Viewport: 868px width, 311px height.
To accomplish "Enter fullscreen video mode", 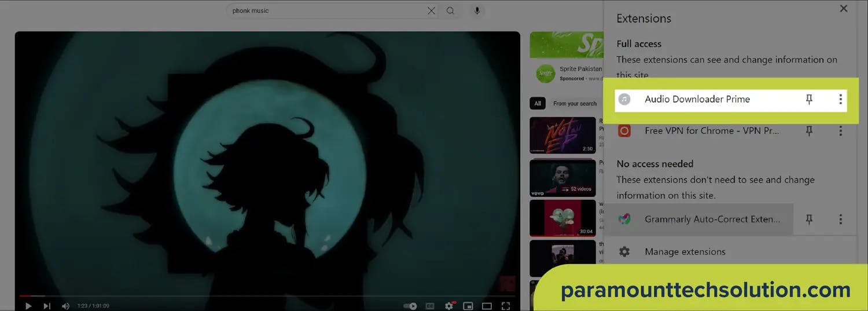I will click(506, 306).
